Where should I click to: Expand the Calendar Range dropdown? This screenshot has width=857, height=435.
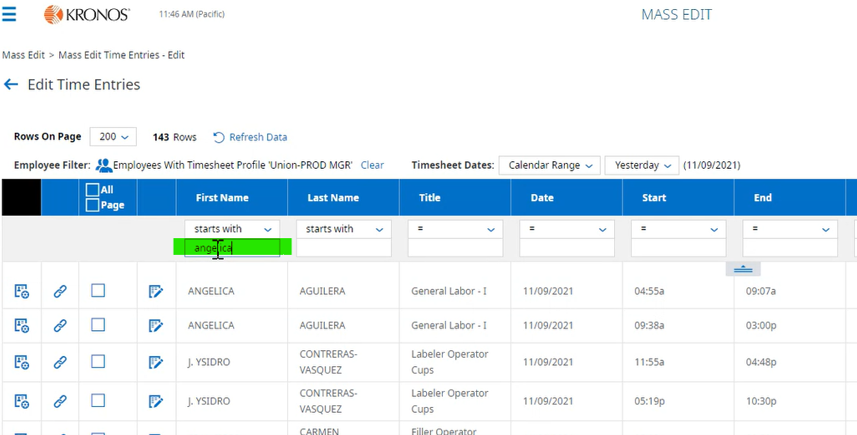[x=549, y=165]
